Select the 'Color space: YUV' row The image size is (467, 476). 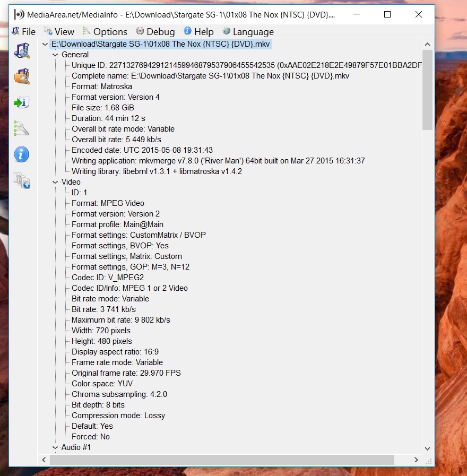[x=102, y=384]
